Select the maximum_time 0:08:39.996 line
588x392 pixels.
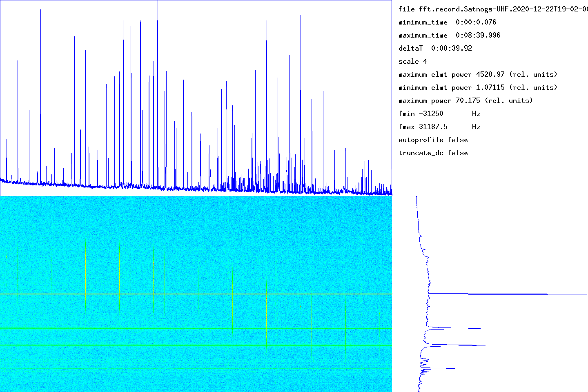tap(450, 35)
